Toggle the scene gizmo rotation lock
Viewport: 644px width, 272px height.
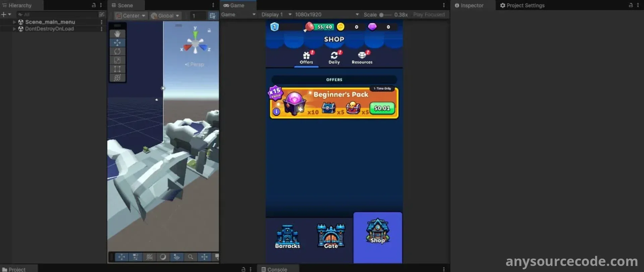pos(209,31)
